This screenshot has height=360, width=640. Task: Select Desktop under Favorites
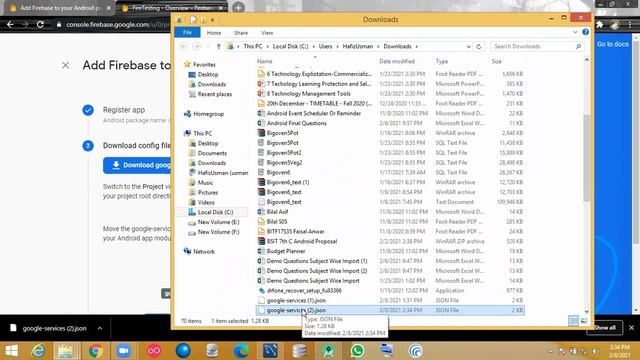tap(204, 75)
